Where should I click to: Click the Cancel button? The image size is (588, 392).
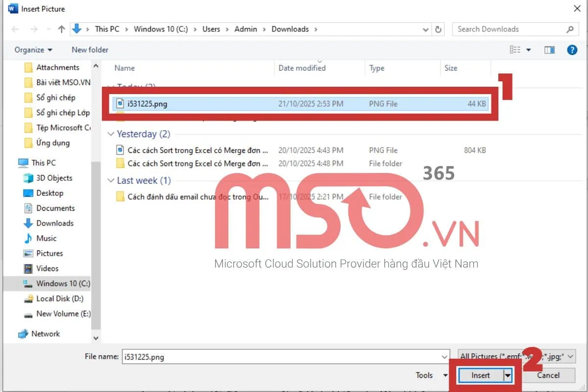pyautogui.click(x=548, y=375)
